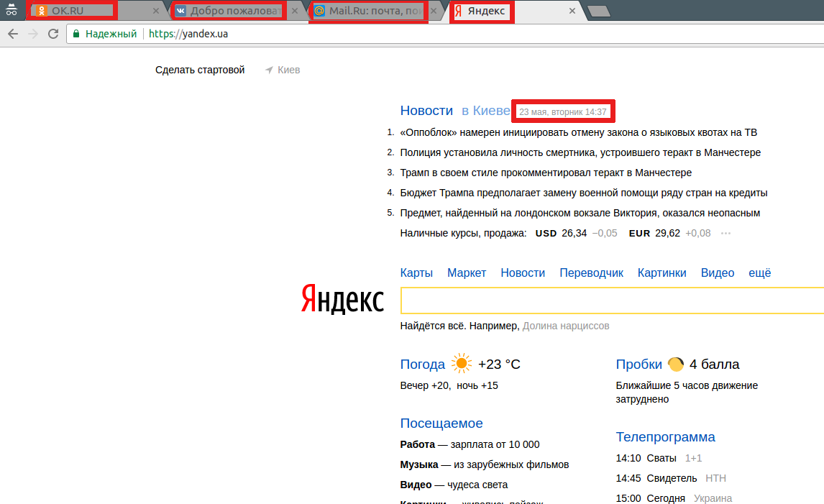This screenshot has height=504, width=824.
Task: Click the 14:10 Сваты TV listing
Action: tap(659, 458)
